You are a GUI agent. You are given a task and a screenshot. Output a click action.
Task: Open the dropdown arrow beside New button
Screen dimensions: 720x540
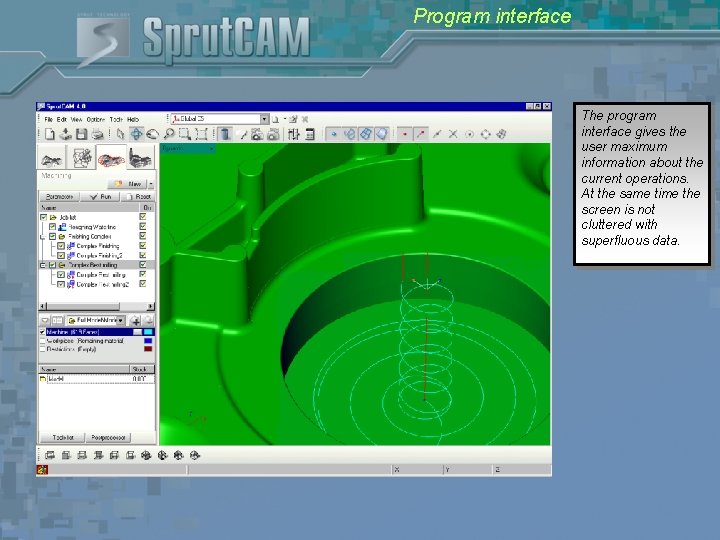151,184
